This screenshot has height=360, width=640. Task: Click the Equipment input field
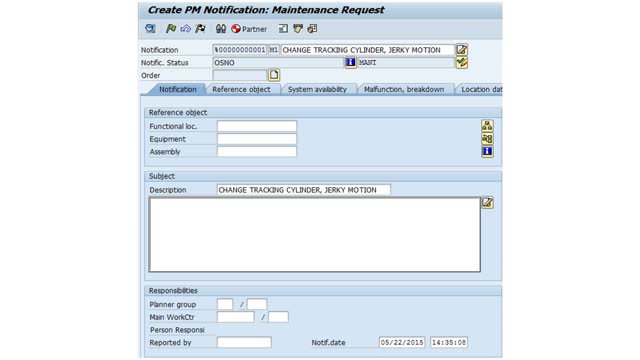click(257, 139)
